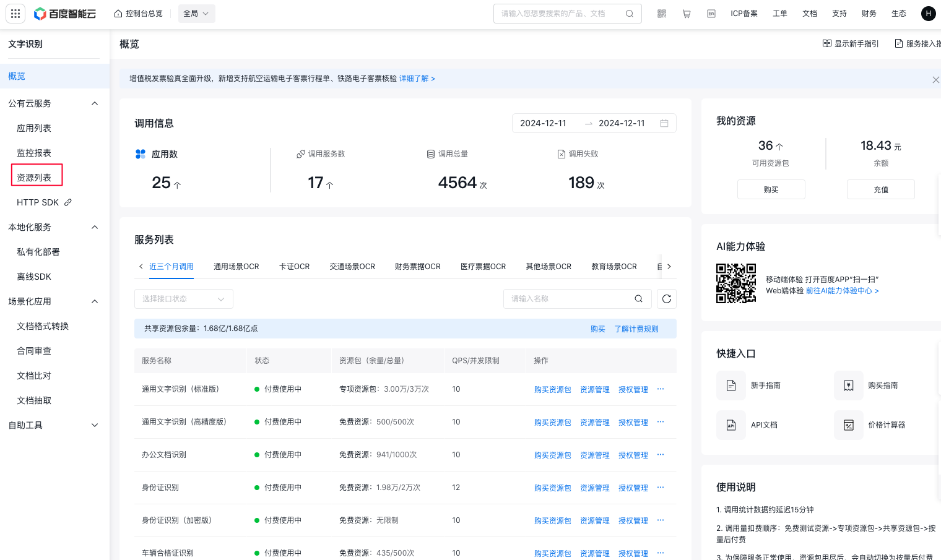
Task: Open the 全局 region dropdown
Action: 196,14
